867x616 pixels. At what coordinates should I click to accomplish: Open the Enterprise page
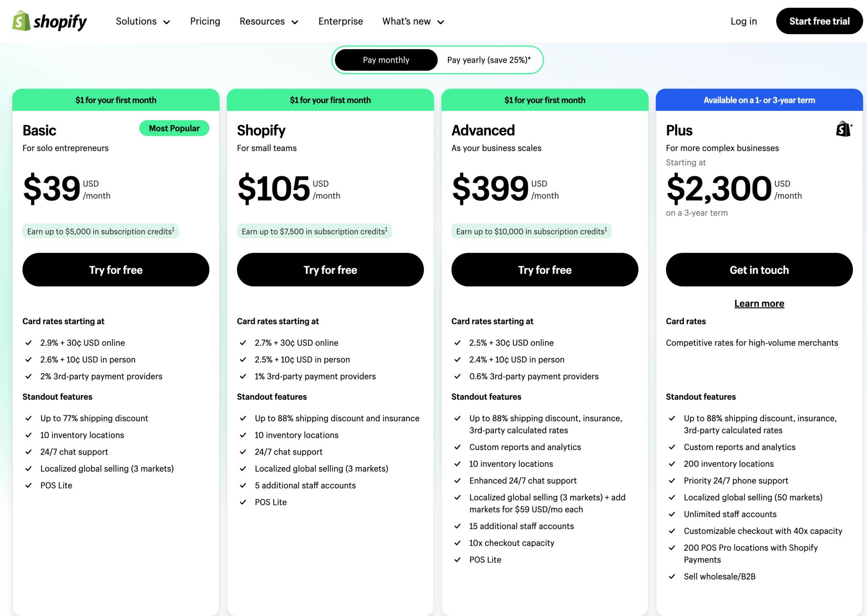click(340, 21)
